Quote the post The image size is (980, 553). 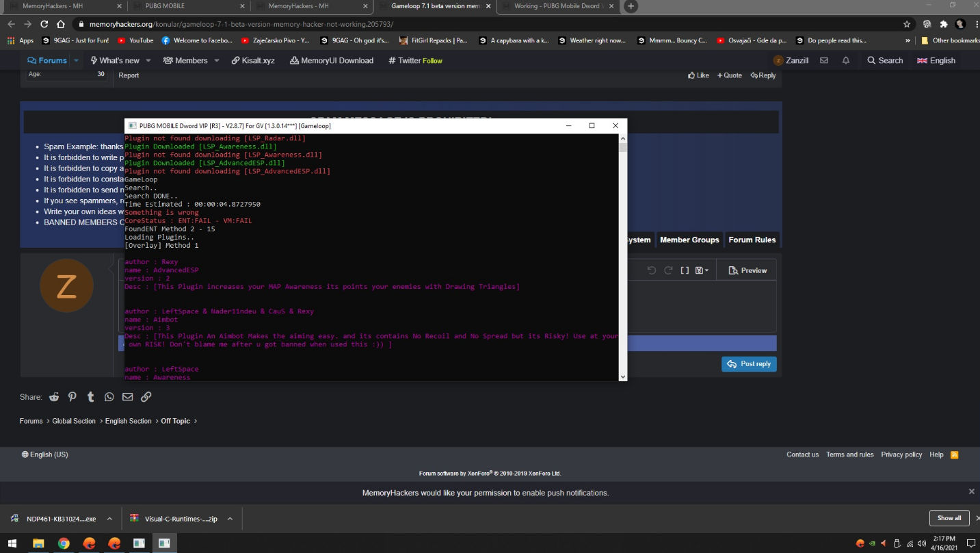pos(730,75)
